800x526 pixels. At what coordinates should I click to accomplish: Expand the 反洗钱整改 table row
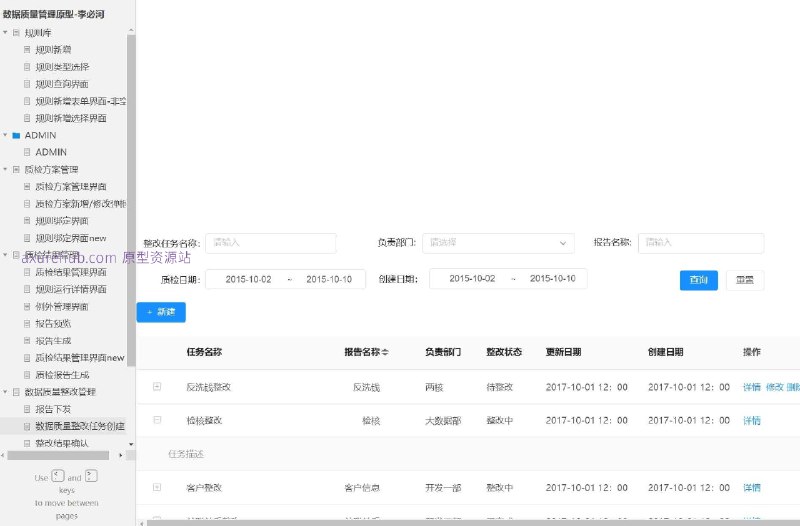(x=157, y=387)
